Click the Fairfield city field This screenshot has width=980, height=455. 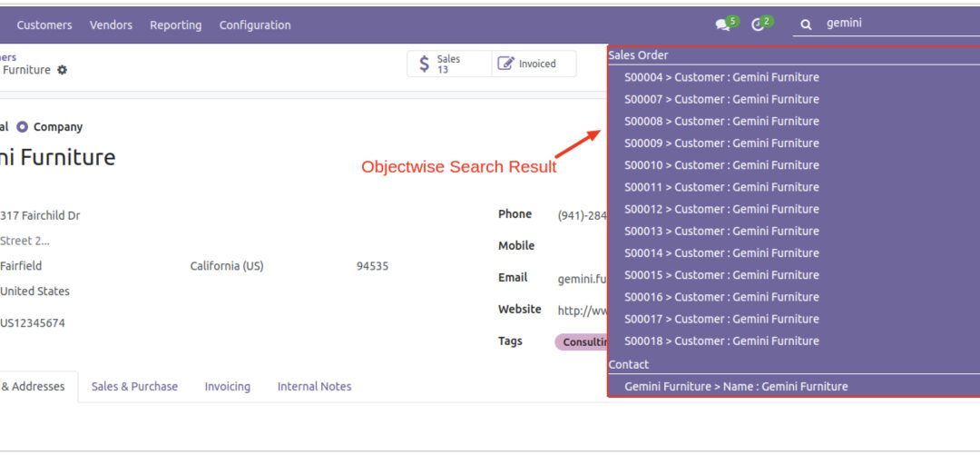[21, 266]
